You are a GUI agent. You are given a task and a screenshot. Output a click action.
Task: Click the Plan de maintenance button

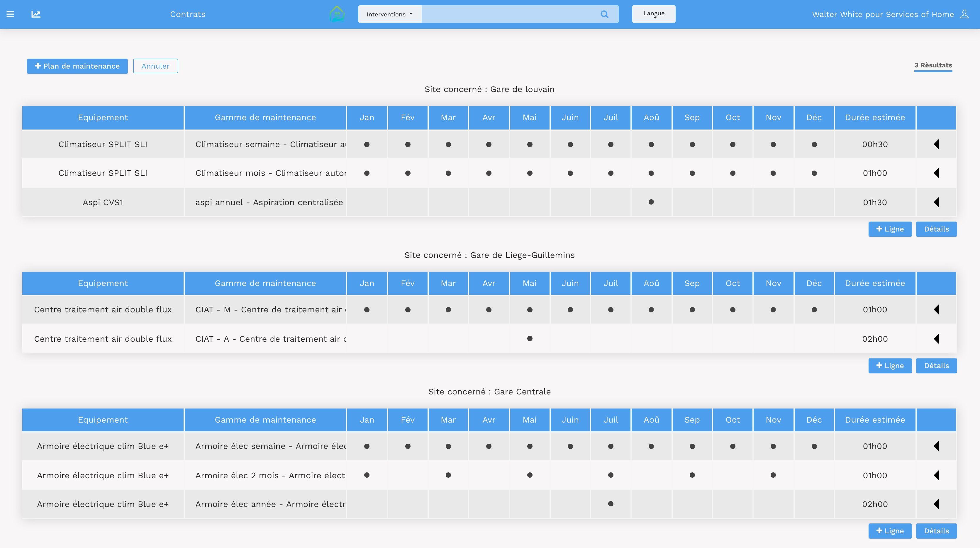point(77,65)
